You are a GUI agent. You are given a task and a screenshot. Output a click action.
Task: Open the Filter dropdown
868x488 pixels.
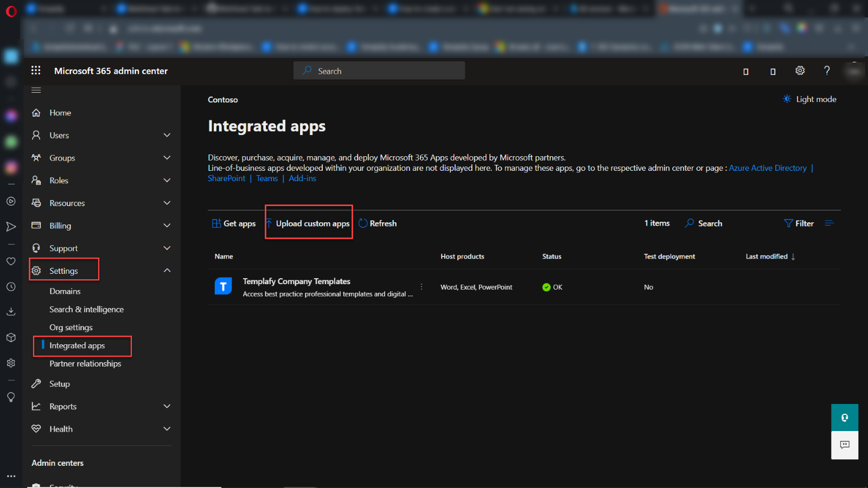coord(799,223)
